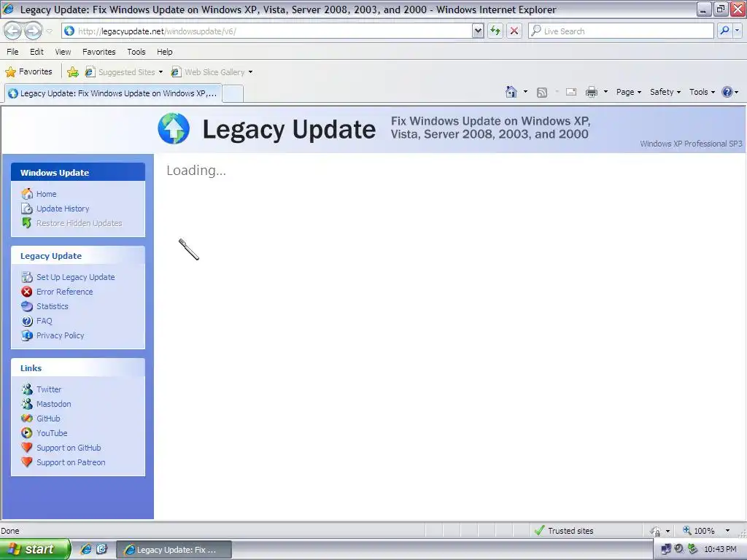This screenshot has width=747, height=560.
Task: Click the Legacy Update globe logo
Action: point(174,128)
